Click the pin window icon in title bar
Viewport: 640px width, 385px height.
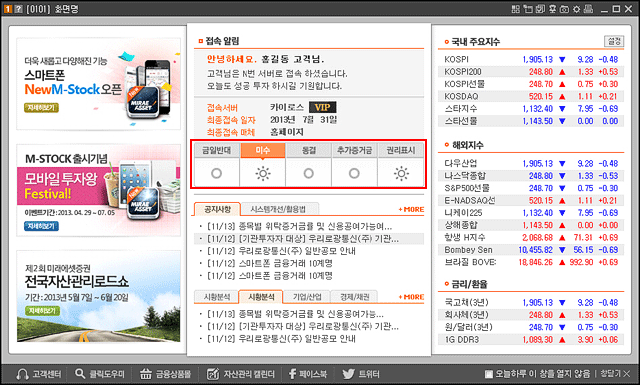pyautogui.click(x=553, y=9)
